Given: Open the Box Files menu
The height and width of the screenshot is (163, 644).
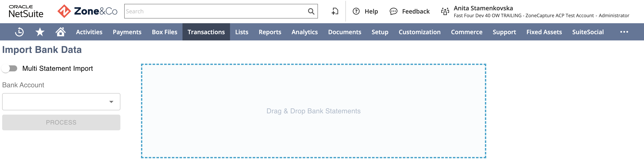Looking at the screenshot, I should pyautogui.click(x=164, y=32).
